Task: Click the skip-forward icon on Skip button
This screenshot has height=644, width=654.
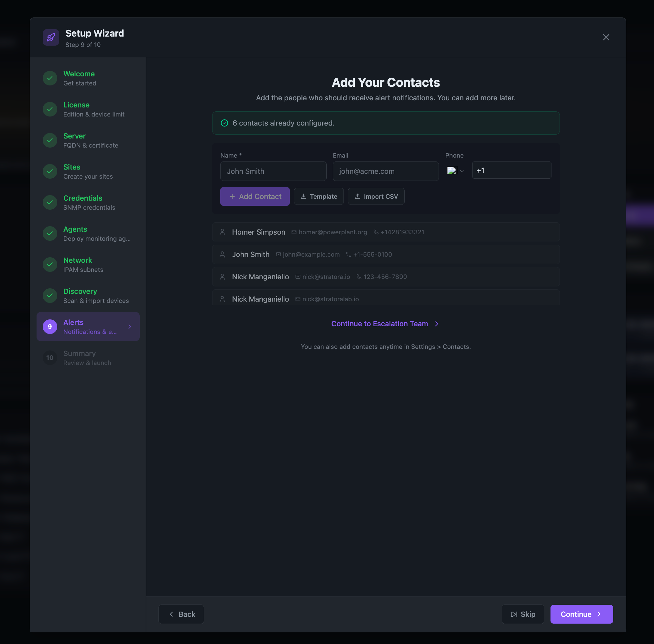Action: pos(514,614)
